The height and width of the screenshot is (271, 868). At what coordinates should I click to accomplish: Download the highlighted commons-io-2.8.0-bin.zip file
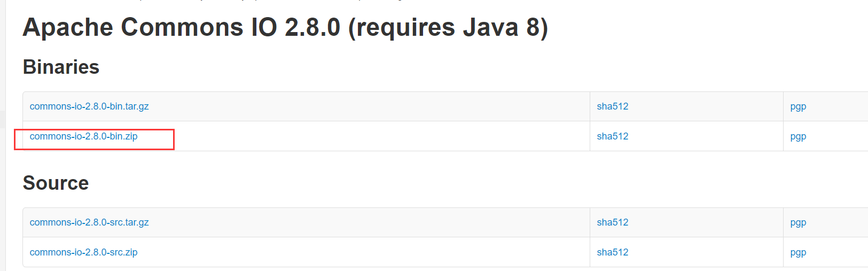[84, 136]
